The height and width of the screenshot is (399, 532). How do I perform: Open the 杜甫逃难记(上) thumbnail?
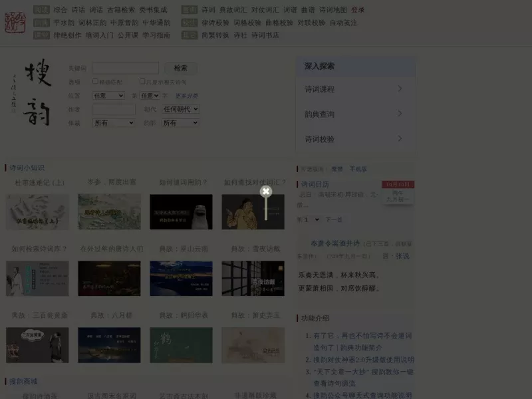click(37, 211)
